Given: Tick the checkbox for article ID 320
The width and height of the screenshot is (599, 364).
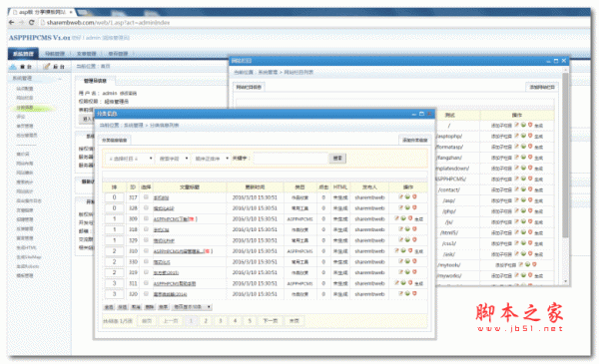Looking at the screenshot, I should click(x=146, y=294).
